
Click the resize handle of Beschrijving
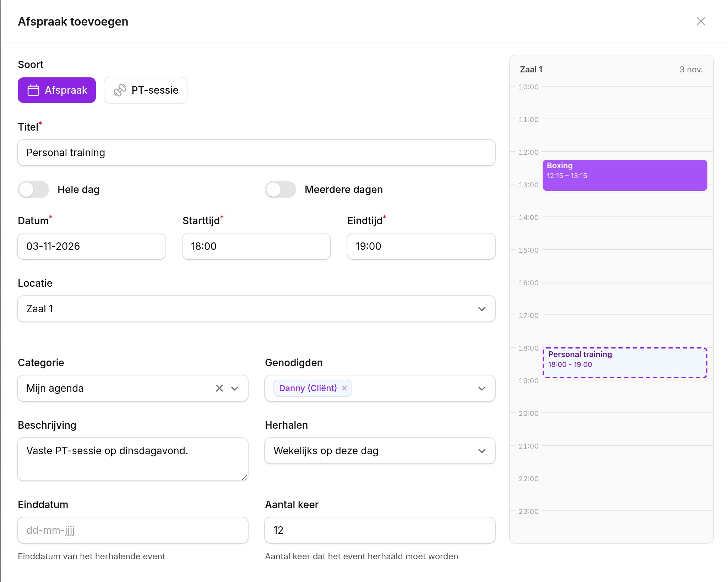pos(245,477)
